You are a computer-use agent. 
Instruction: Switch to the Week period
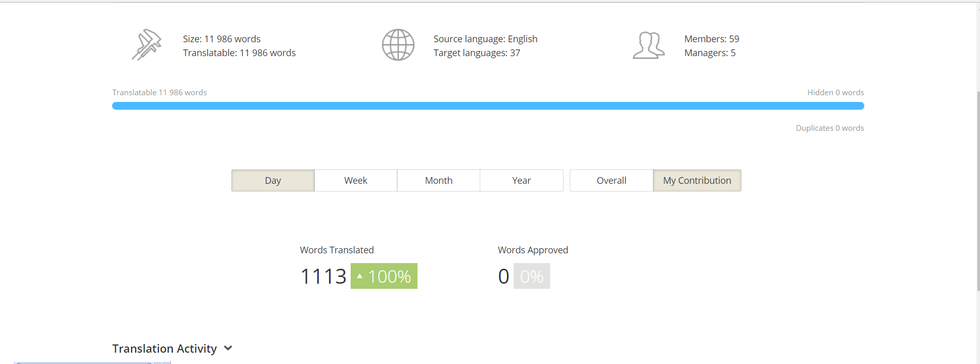tap(356, 181)
